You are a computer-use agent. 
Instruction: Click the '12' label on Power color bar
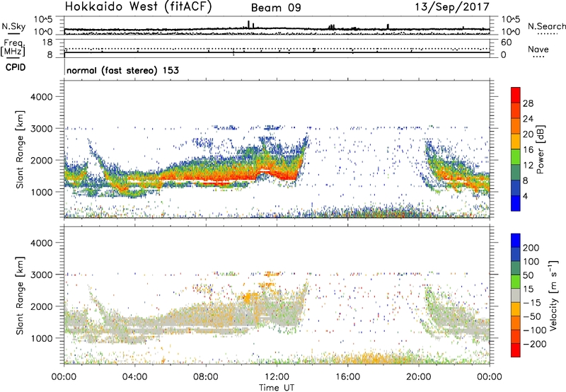pos(528,165)
